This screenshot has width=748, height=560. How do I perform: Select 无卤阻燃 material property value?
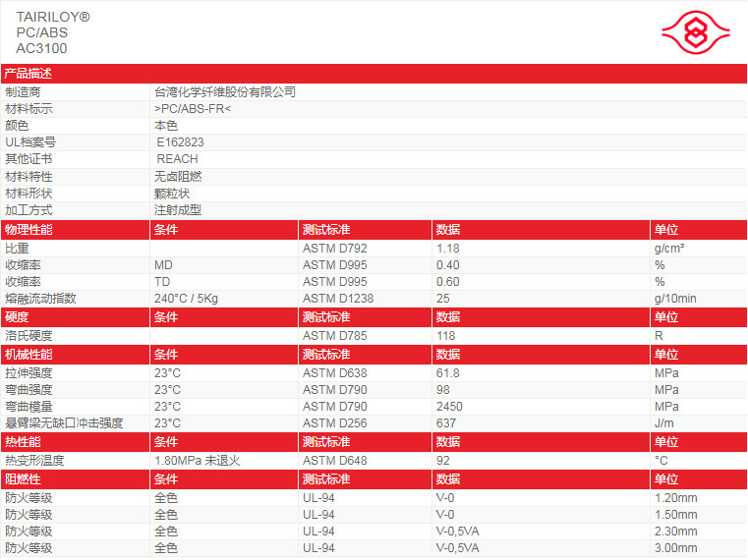pyautogui.click(x=178, y=177)
